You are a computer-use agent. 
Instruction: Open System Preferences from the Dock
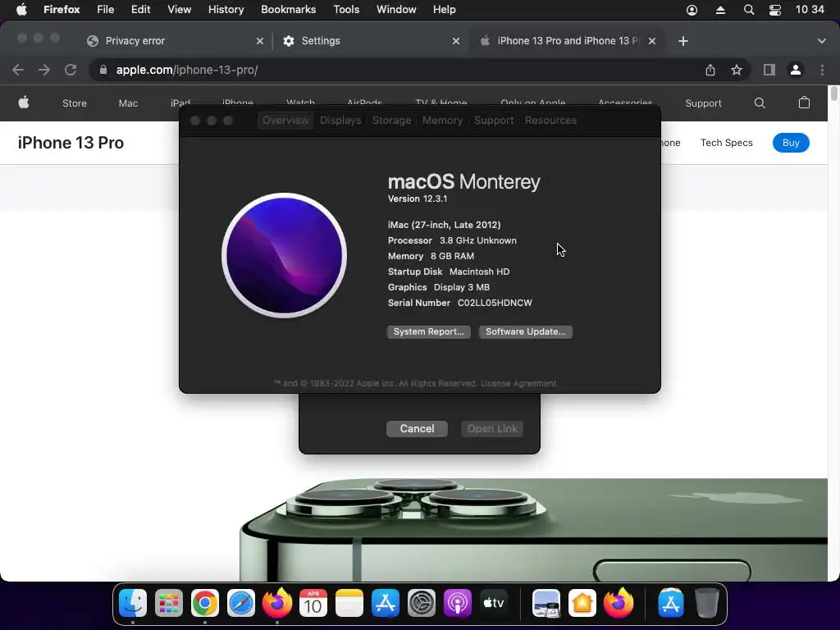point(422,603)
